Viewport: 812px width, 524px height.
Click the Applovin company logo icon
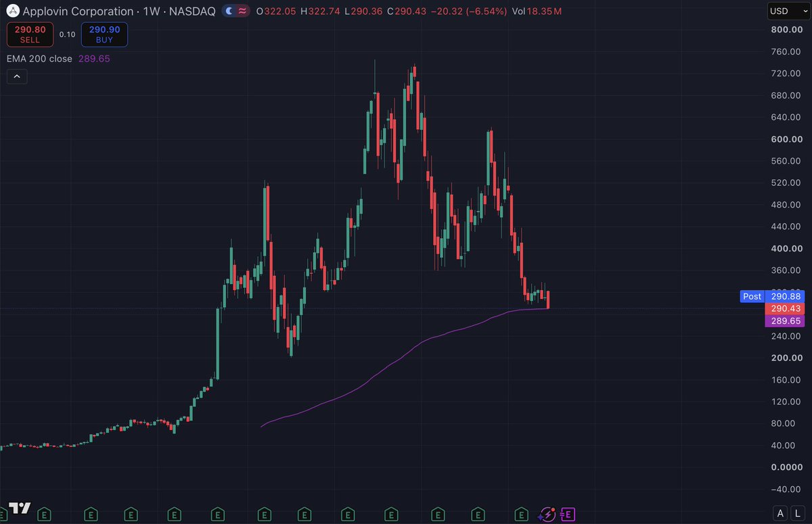pyautogui.click(x=12, y=11)
